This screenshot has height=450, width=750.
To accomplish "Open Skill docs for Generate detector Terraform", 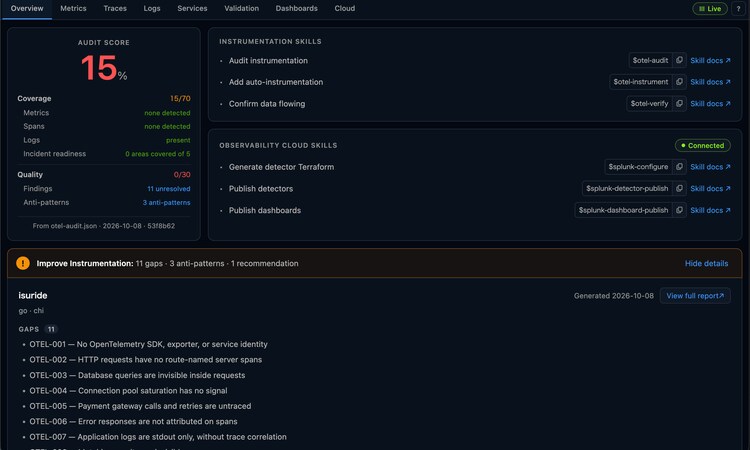I will click(710, 167).
